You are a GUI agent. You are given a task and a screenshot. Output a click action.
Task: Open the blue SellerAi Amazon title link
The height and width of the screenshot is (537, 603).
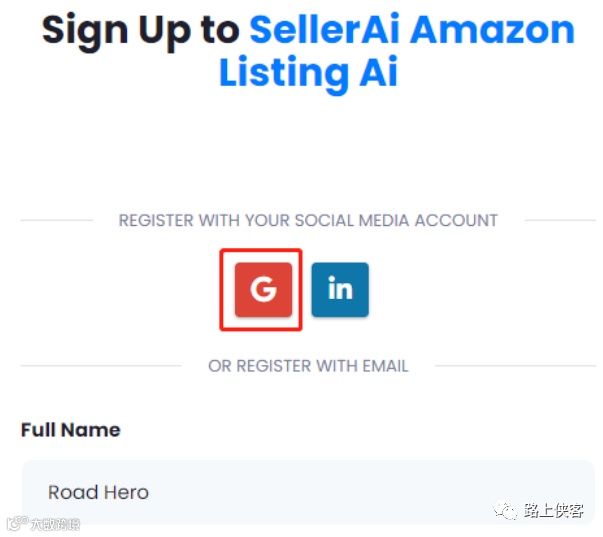pos(411,30)
